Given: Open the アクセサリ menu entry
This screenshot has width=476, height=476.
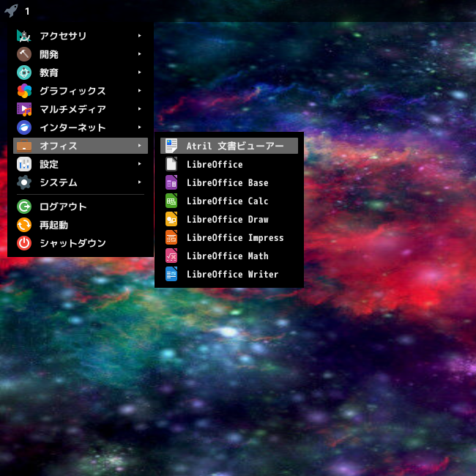Looking at the screenshot, I should (81, 36).
